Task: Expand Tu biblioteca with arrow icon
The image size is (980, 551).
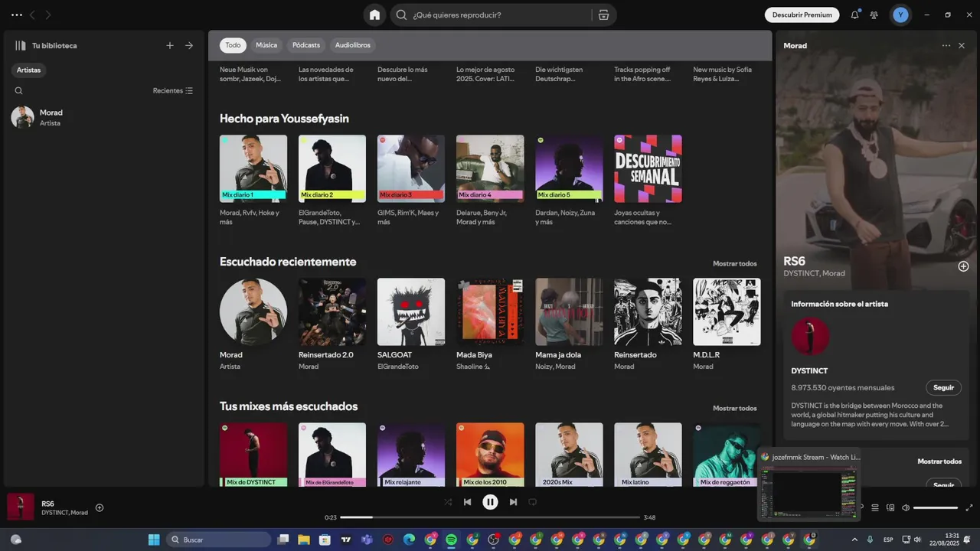Action: 189,45
